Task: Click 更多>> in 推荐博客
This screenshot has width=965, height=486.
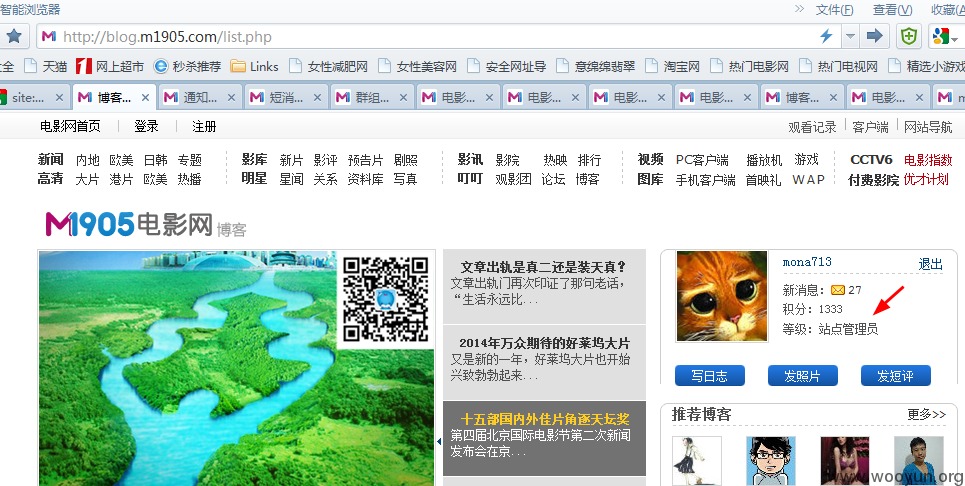Action: click(926, 414)
